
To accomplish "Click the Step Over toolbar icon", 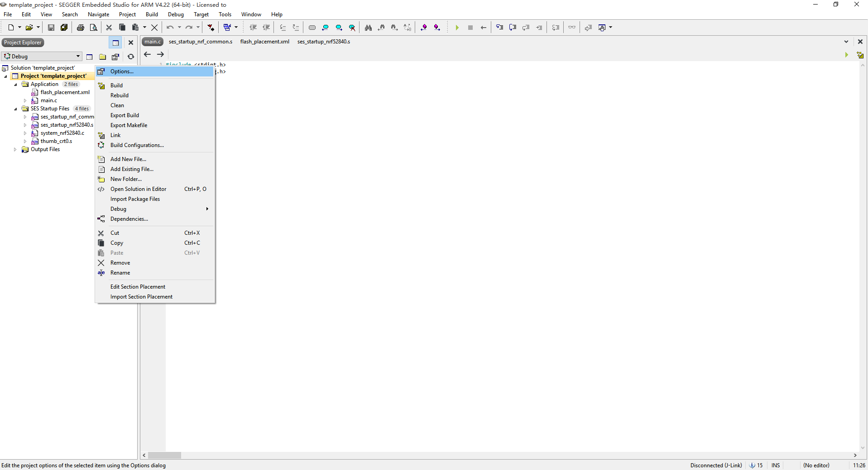I will pyautogui.click(x=513, y=27).
